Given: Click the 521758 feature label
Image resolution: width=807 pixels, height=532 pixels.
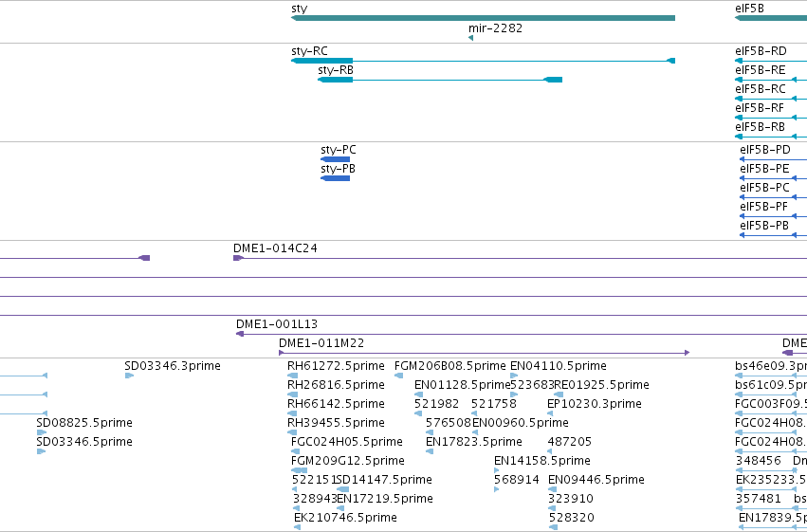Looking at the screenshot, I should [x=493, y=404].
